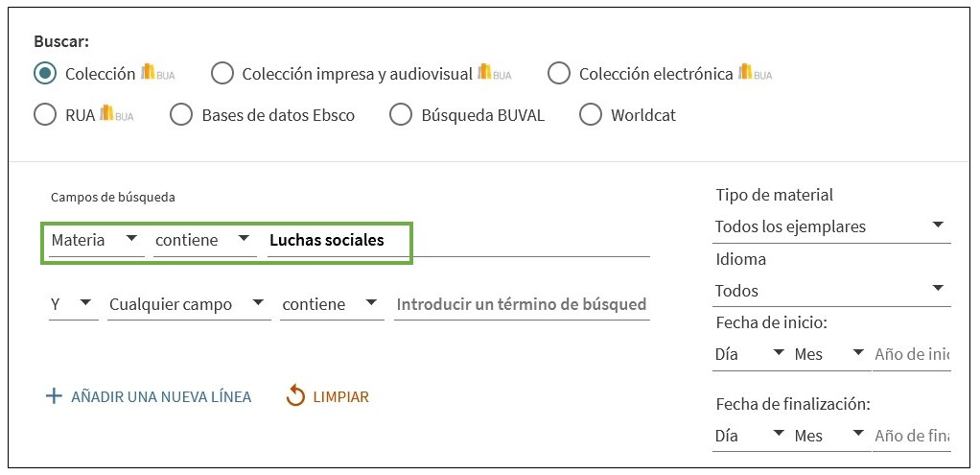Click the plus icon for adding a line

[x=54, y=396]
